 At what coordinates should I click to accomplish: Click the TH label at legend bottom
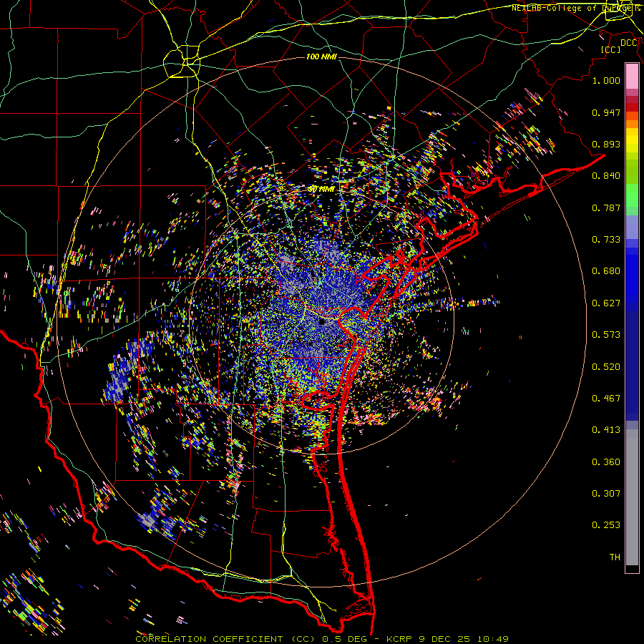click(615, 557)
